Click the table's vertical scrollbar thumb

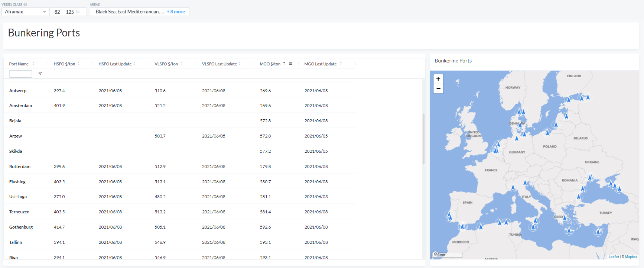(423, 139)
